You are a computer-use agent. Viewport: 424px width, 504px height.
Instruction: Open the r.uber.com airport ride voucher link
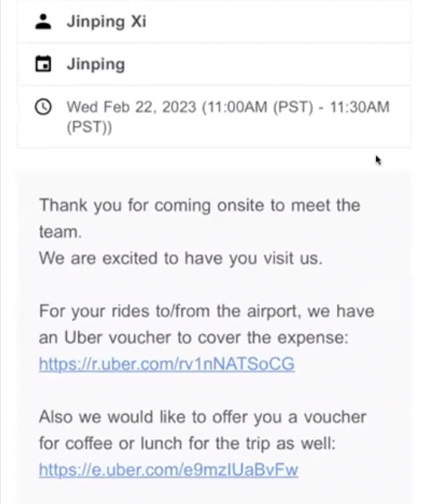tap(167, 364)
